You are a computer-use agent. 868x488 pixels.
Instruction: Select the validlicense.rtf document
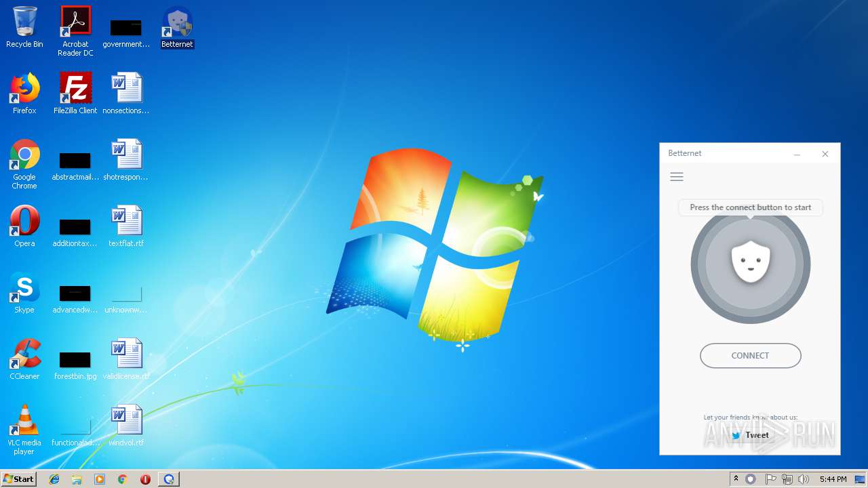click(x=126, y=359)
